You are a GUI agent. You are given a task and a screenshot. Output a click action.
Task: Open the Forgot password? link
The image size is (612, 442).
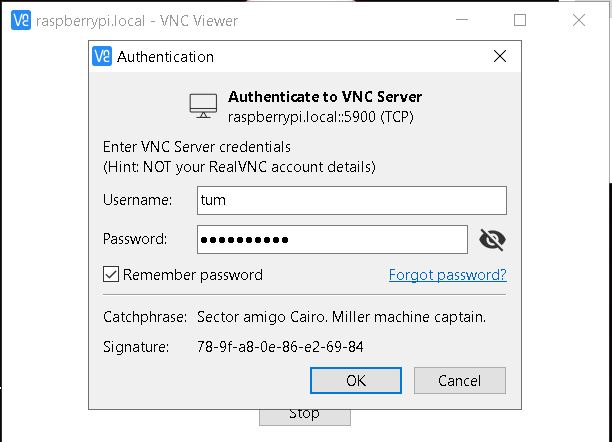click(x=447, y=274)
